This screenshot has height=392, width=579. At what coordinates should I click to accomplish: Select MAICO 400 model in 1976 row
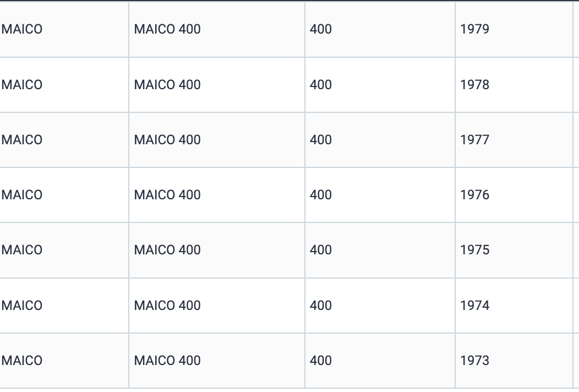167,195
